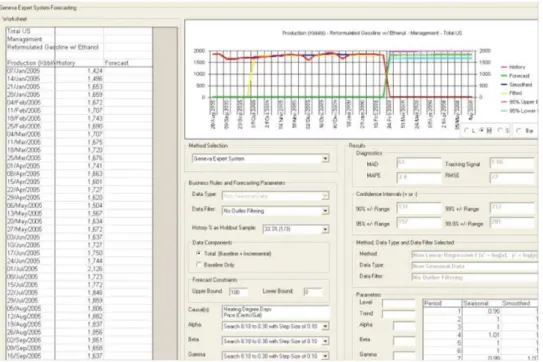Open the Method Selection dropdown
543x362 pixels.
[x=325, y=159]
